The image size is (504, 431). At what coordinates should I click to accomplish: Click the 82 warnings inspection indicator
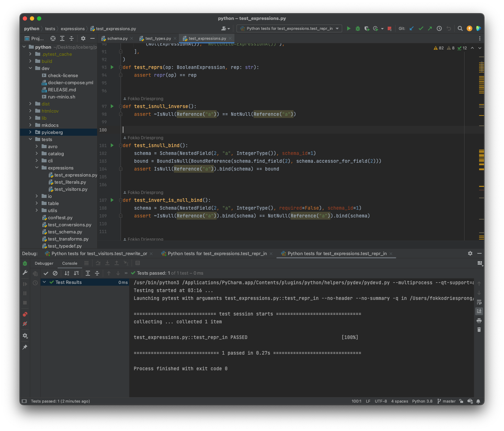pyautogui.click(x=439, y=48)
